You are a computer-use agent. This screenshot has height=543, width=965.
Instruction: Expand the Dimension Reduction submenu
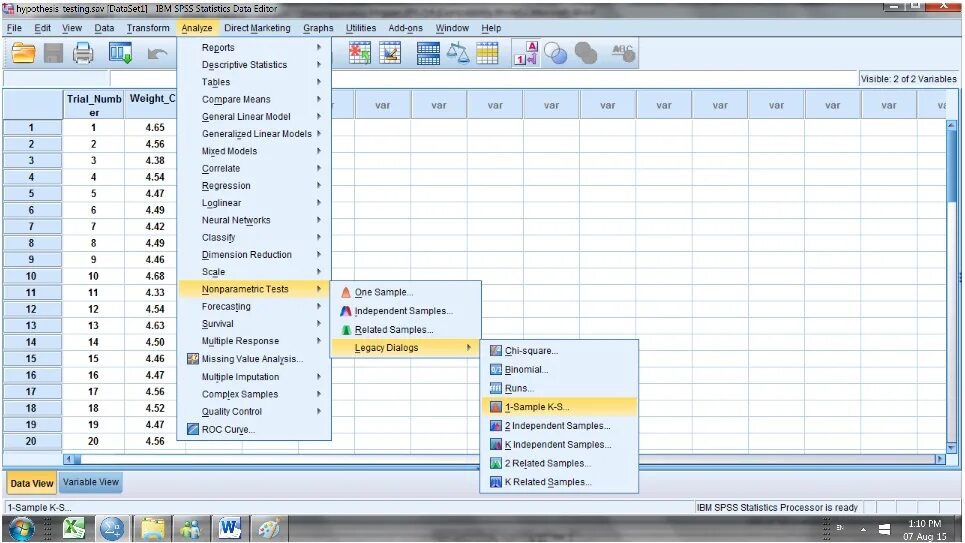(x=254, y=254)
